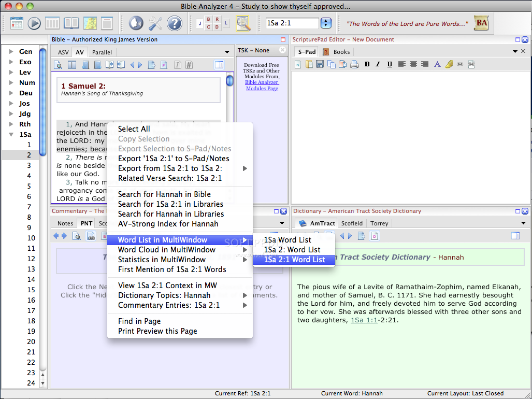This screenshot has height=399, width=532.
Task: Switch to the ASV tab
Action: point(63,52)
